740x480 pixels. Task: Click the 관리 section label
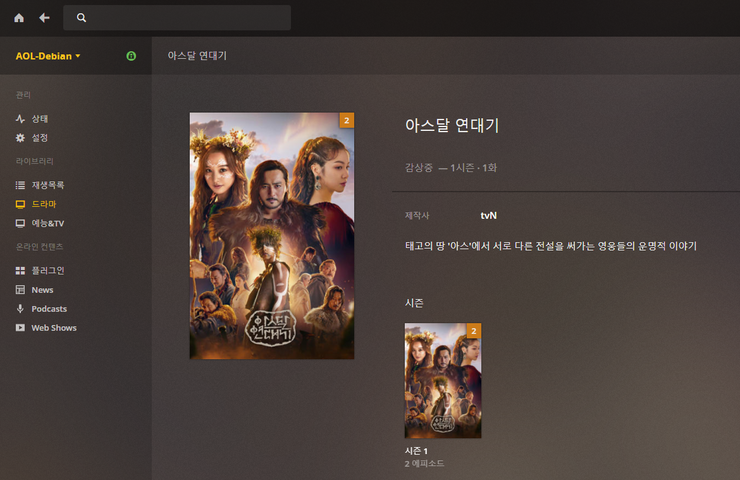23,95
